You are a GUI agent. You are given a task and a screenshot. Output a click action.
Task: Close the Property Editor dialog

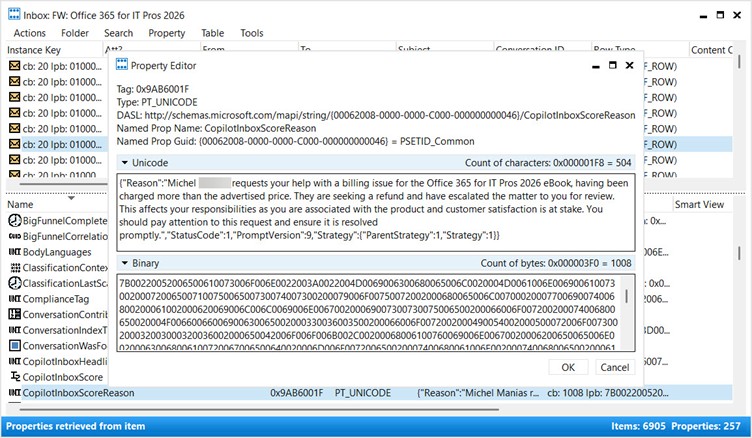pyautogui.click(x=630, y=65)
